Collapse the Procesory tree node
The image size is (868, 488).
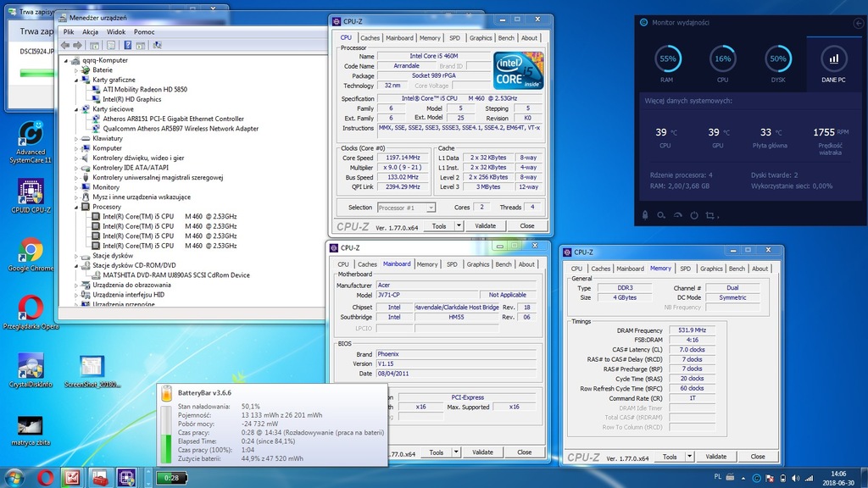point(76,207)
